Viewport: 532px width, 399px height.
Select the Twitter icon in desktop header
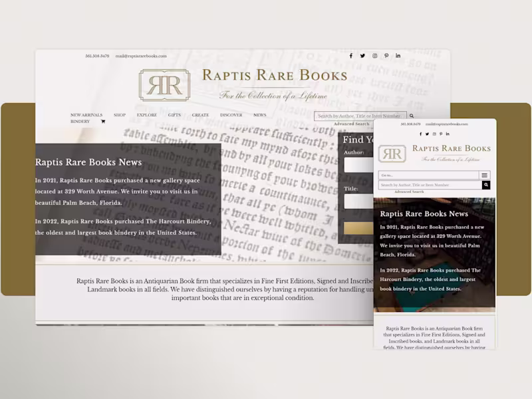pos(363,56)
